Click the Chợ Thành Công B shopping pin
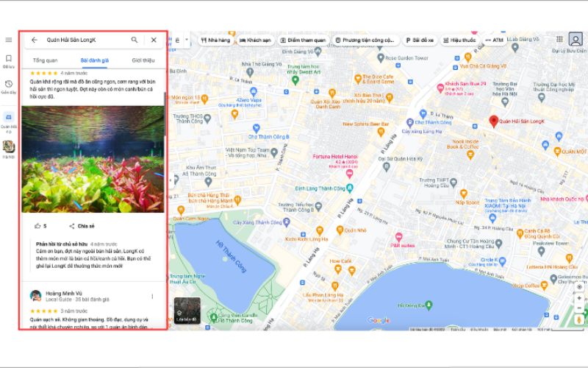 click(256, 129)
